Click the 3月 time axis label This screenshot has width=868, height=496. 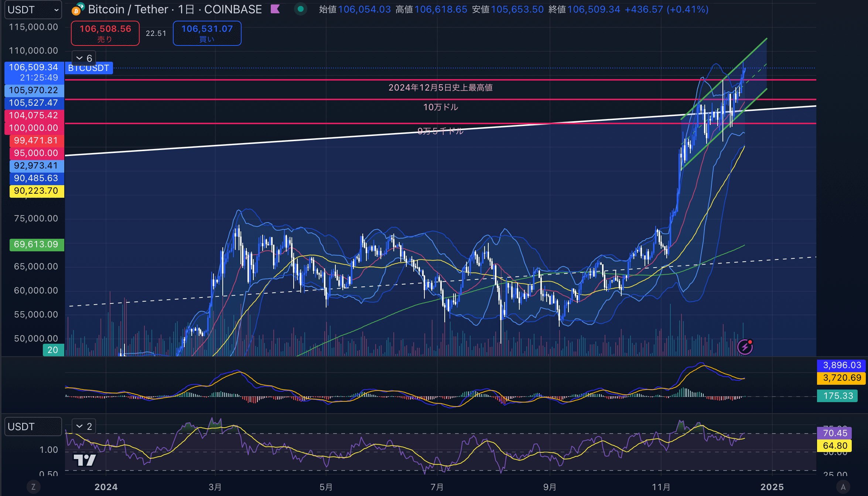pos(215,487)
